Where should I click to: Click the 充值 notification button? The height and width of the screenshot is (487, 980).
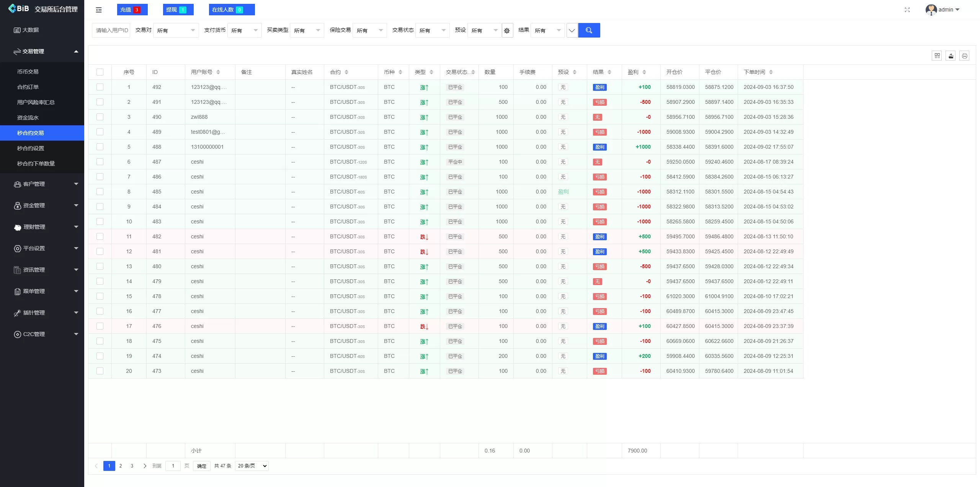[x=132, y=10]
